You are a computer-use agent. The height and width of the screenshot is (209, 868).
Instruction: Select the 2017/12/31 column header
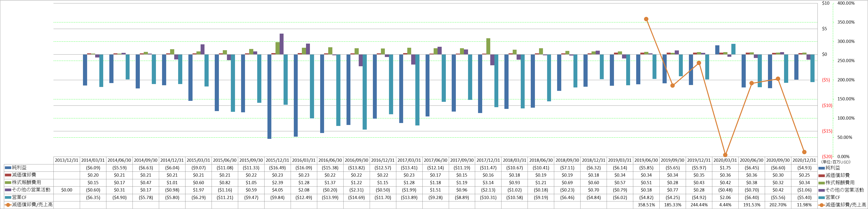point(488,161)
